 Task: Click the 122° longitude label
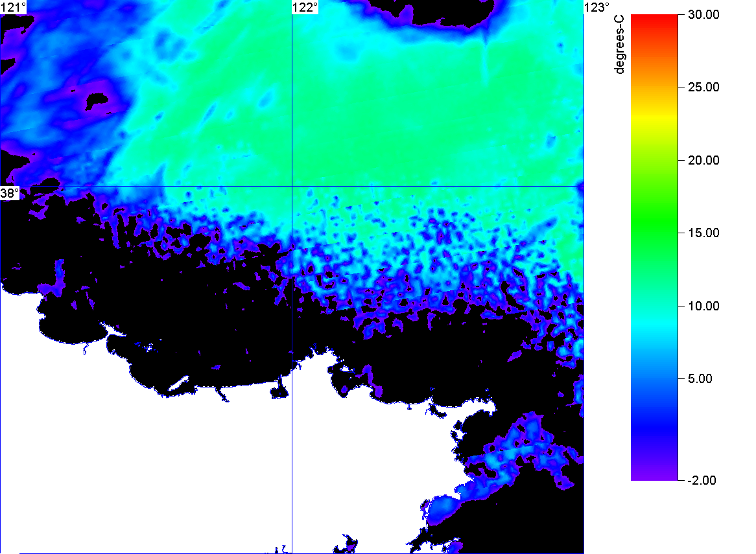click(305, 7)
